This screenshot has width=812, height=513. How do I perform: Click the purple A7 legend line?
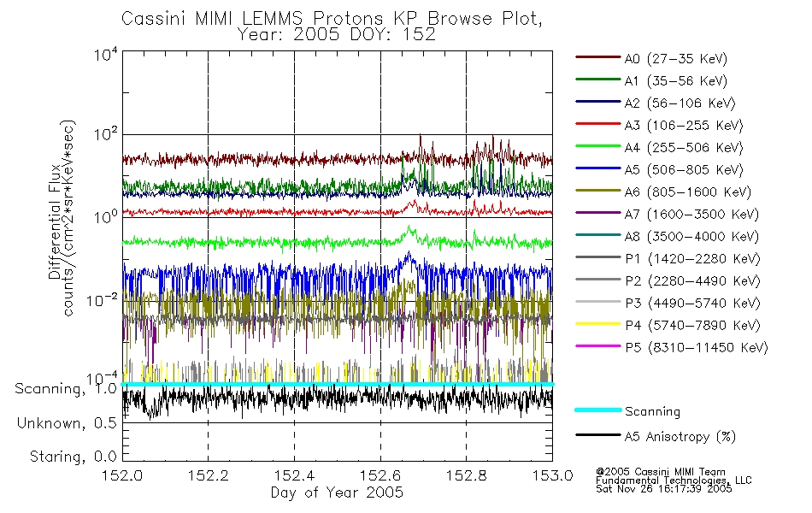pos(598,213)
